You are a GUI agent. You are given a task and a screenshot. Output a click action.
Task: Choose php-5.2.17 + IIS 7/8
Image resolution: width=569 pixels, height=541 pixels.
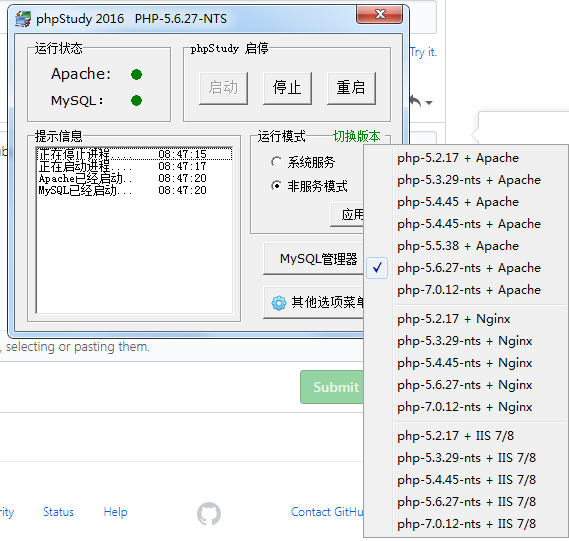(466, 436)
